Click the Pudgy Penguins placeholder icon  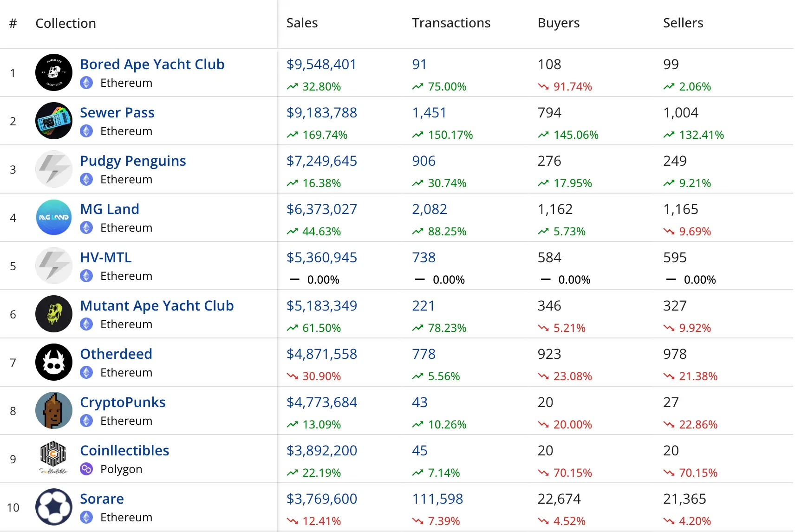(x=54, y=169)
